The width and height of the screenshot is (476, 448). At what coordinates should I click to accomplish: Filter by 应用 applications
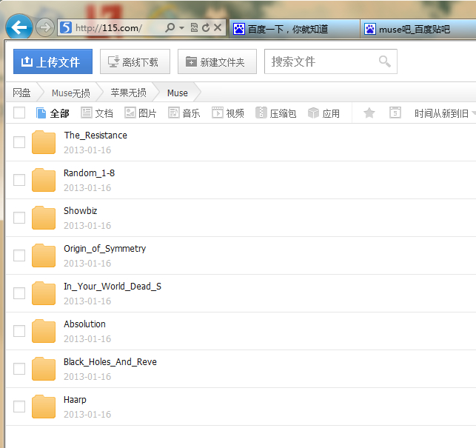[324, 113]
